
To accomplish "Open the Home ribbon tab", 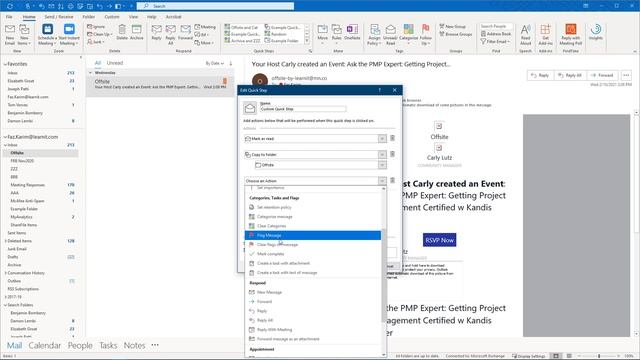I will pos(29,17).
